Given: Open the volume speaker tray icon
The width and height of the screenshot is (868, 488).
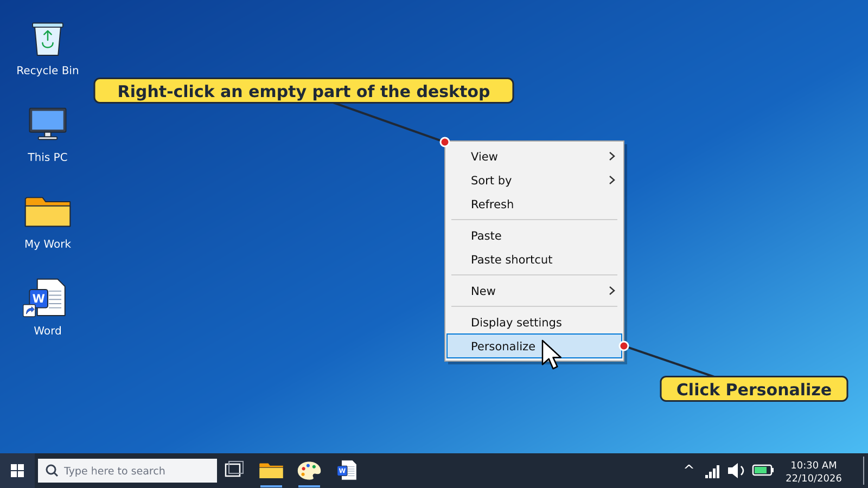Looking at the screenshot, I should 736,471.
